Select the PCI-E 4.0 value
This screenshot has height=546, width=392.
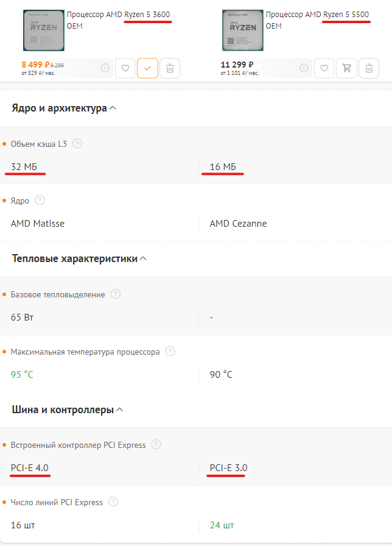pos(30,468)
